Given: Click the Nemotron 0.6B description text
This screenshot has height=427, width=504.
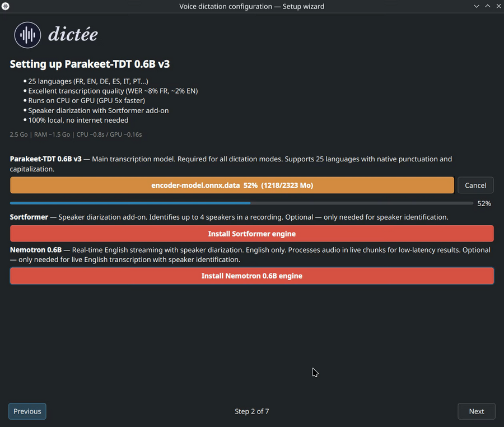Looking at the screenshot, I should (250, 254).
